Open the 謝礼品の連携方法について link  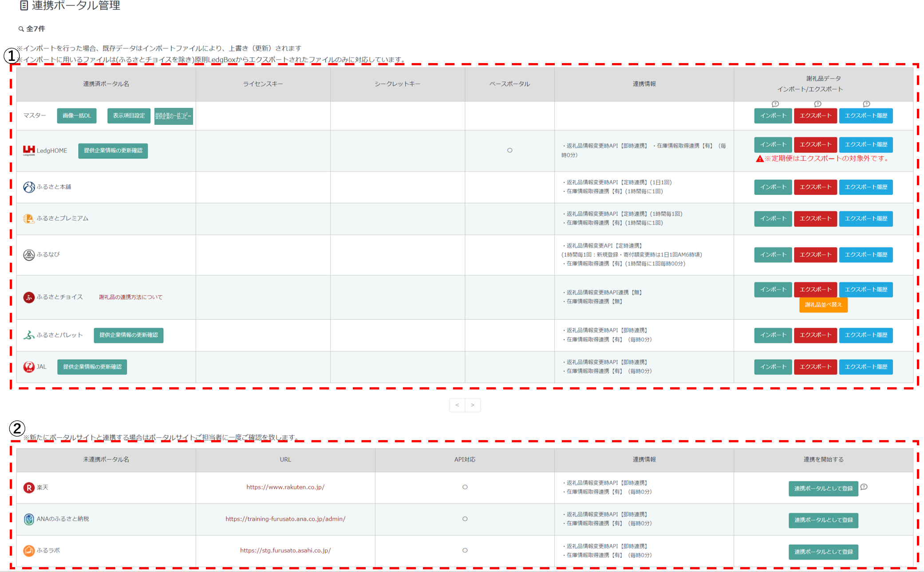[130, 297]
